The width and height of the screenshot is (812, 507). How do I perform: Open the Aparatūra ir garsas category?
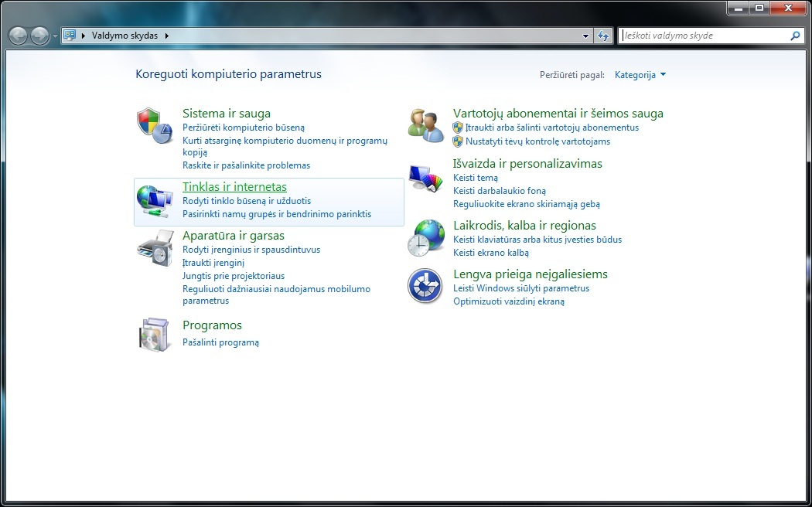pos(234,236)
